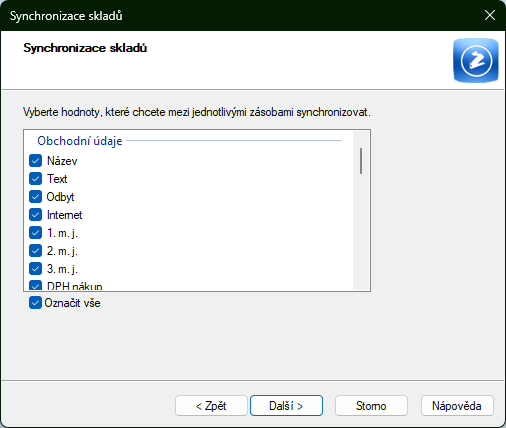Image resolution: width=506 pixels, height=428 pixels.
Task: Click the Synchronizace skladů title bar text
Action: pyautogui.click(x=66, y=16)
